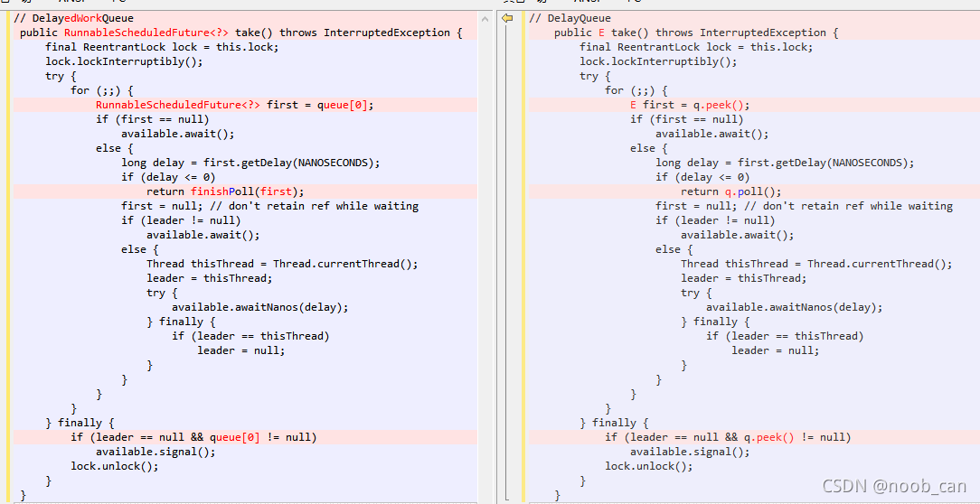The width and height of the screenshot is (980, 504).
Task: Select the '// DelayedWorkQueue' comment line
Action: point(74,18)
